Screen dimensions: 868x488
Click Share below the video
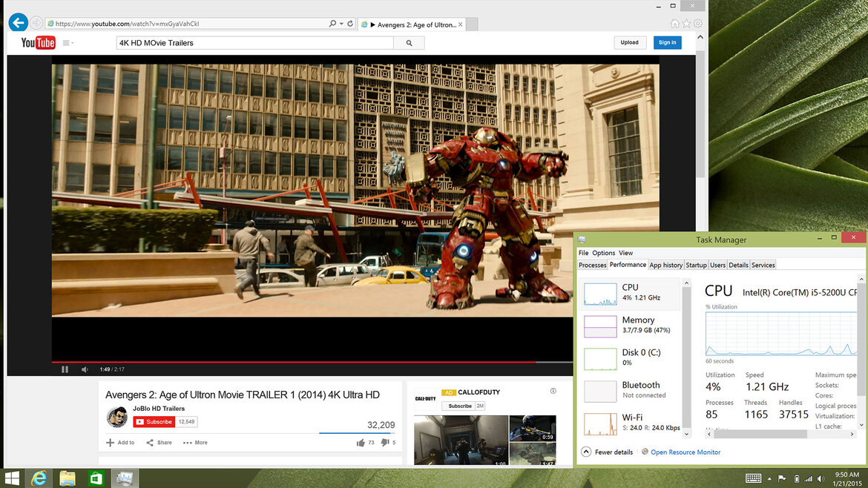(159, 443)
